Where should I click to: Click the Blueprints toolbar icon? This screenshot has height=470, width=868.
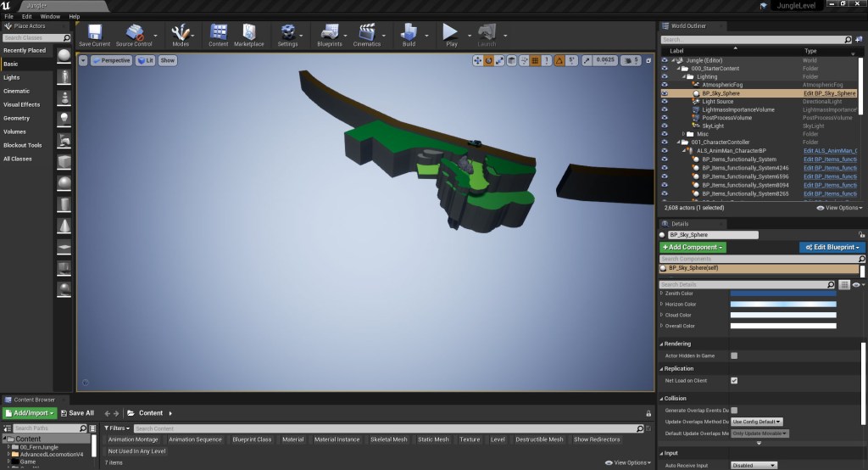point(329,32)
